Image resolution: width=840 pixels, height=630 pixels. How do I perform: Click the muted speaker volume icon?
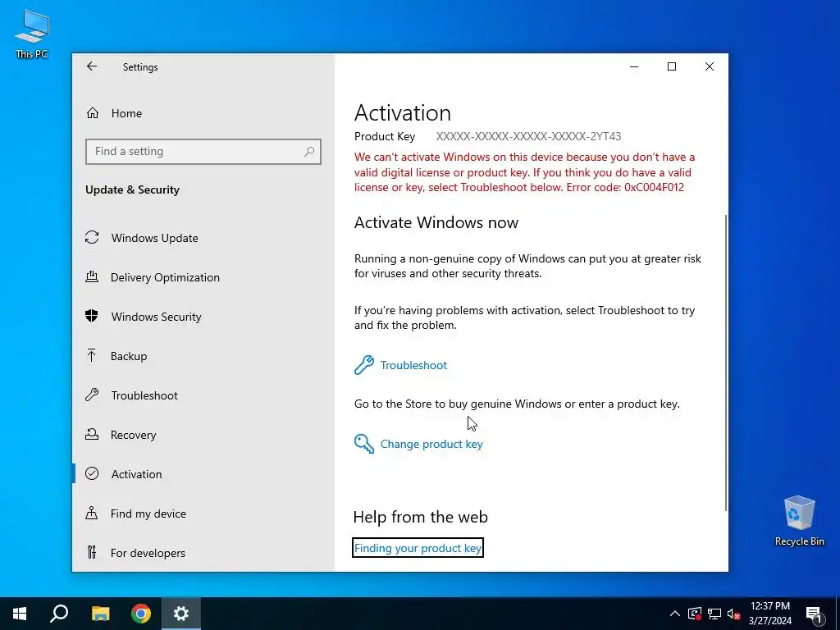pos(734,614)
